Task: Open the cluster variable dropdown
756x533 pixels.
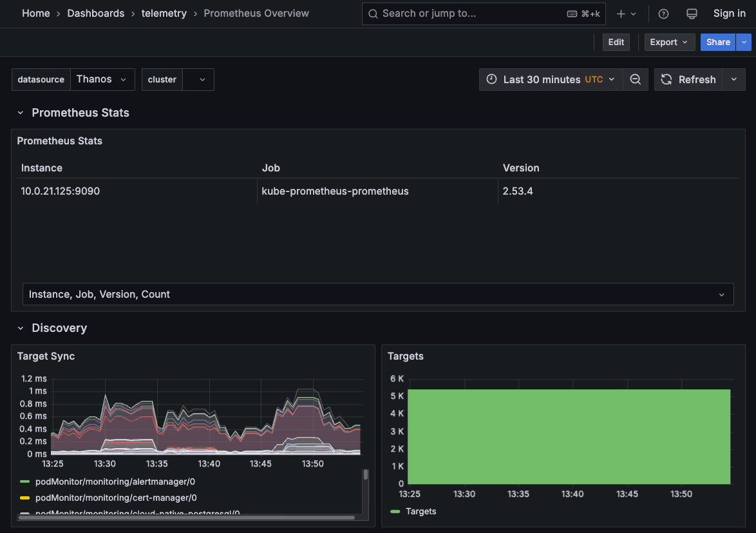Action: (198, 79)
